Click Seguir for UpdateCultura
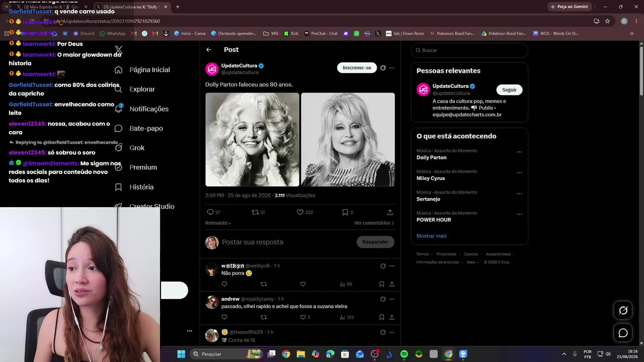The width and height of the screenshot is (644, 362). point(509,90)
